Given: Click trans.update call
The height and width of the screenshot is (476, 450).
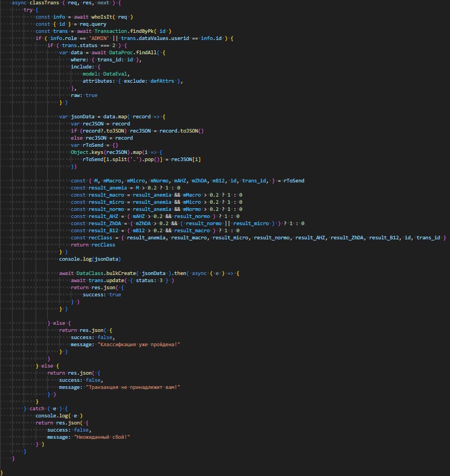Looking at the screenshot, I should pos(106,280).
